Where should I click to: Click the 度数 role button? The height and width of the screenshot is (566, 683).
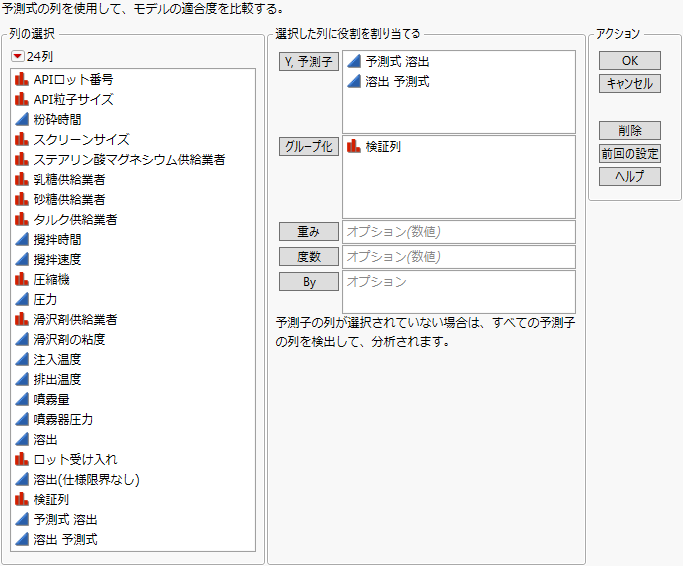309,257
